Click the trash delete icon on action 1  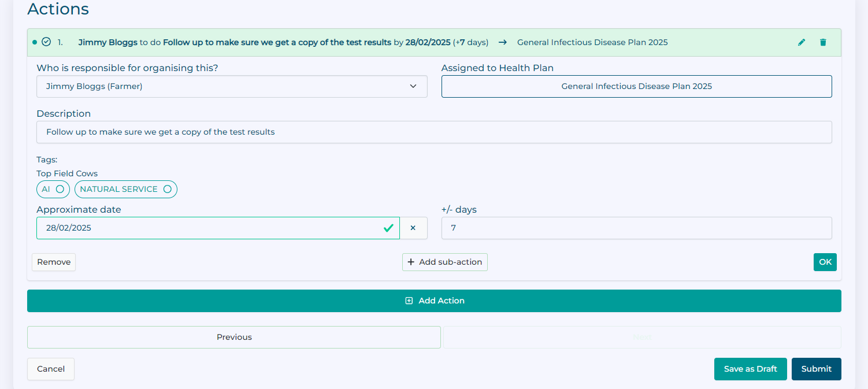coord(823,42)
